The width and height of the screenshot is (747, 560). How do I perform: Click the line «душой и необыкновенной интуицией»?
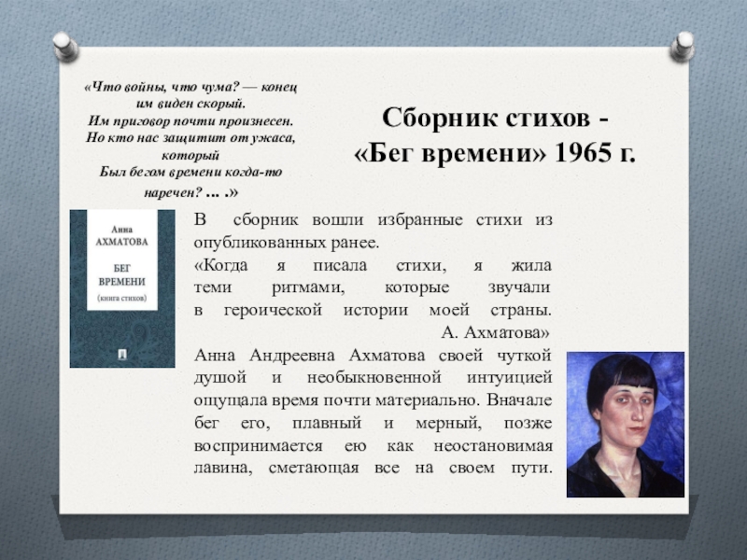pos(373,378)
